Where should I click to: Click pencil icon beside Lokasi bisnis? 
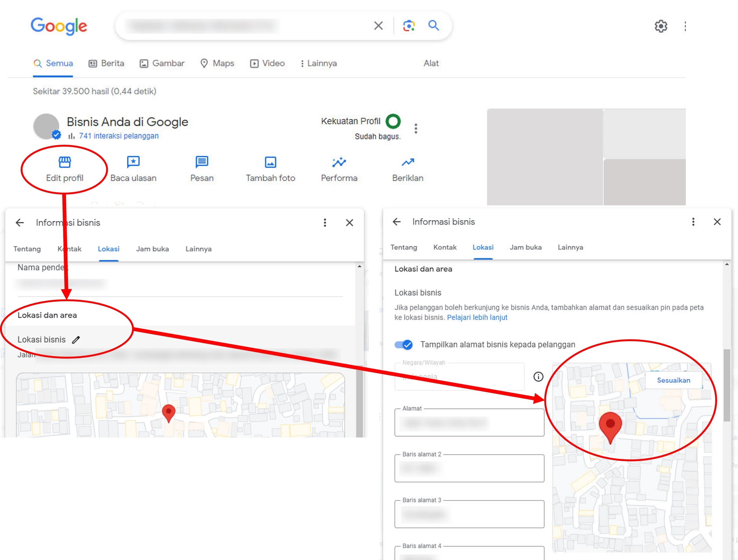76,340
